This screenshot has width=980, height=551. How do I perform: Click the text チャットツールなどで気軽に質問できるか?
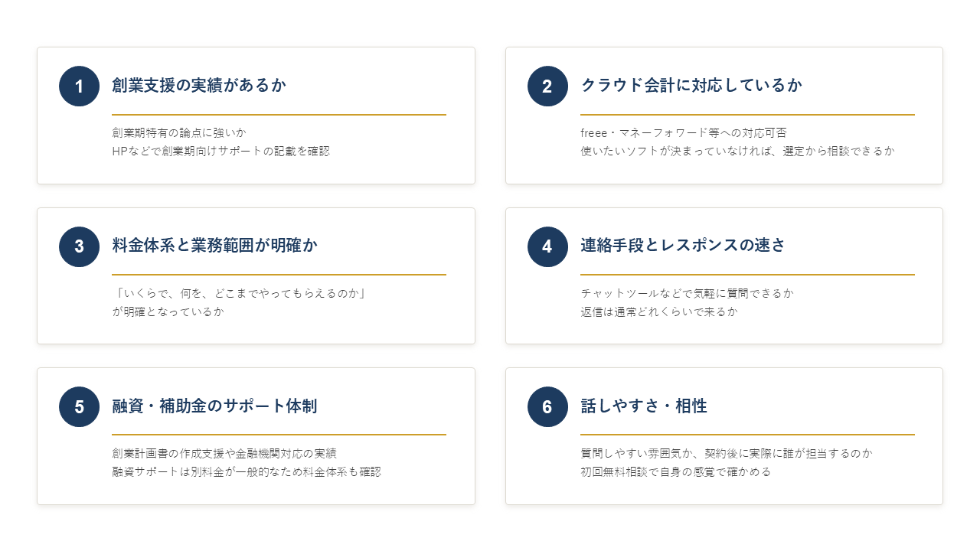pos(688,293)
